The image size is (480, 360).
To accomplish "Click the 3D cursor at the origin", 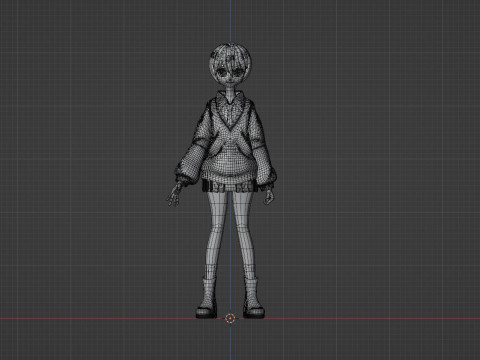I will (230, 318).
